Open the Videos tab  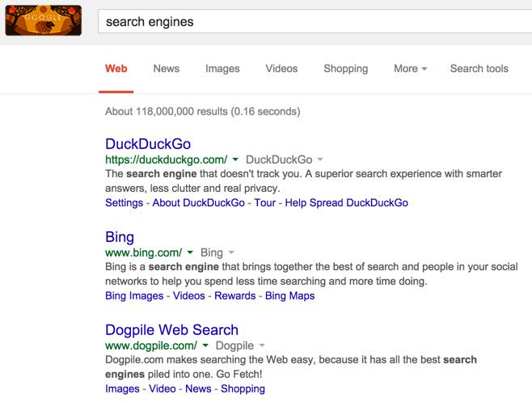click(x=281, y=69)
